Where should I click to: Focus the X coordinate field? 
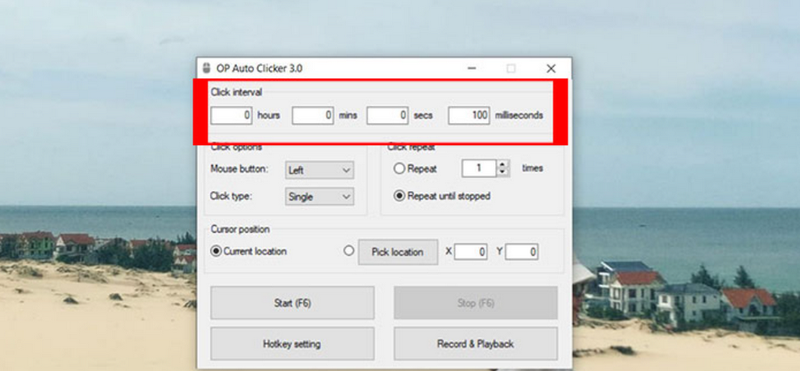(x=471, y=252)
